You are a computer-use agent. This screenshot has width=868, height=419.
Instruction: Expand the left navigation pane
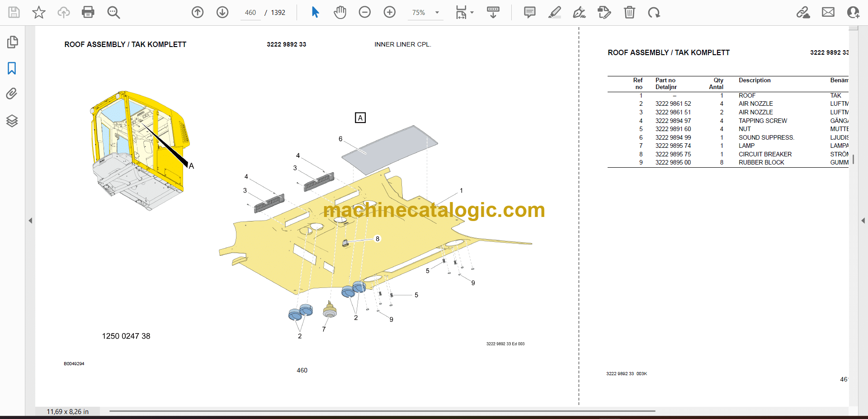click(x=30, y=221)
